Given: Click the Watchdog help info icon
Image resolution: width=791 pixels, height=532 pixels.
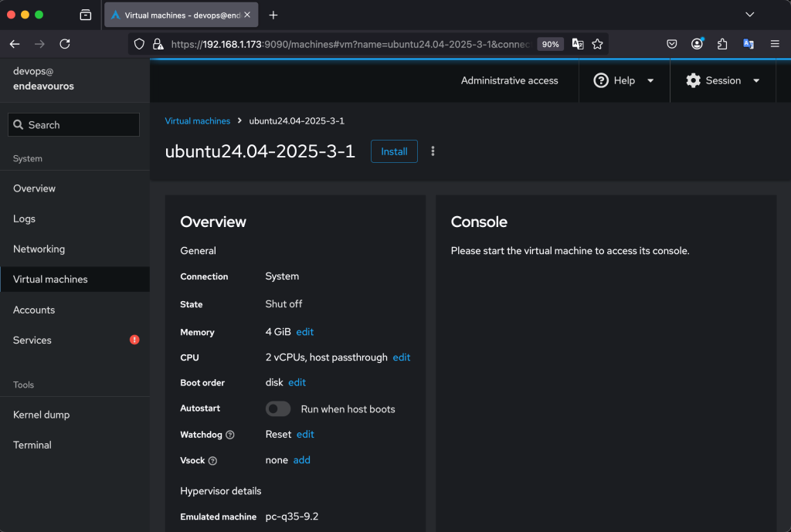Looking at the screenshot, I should 230,435.
